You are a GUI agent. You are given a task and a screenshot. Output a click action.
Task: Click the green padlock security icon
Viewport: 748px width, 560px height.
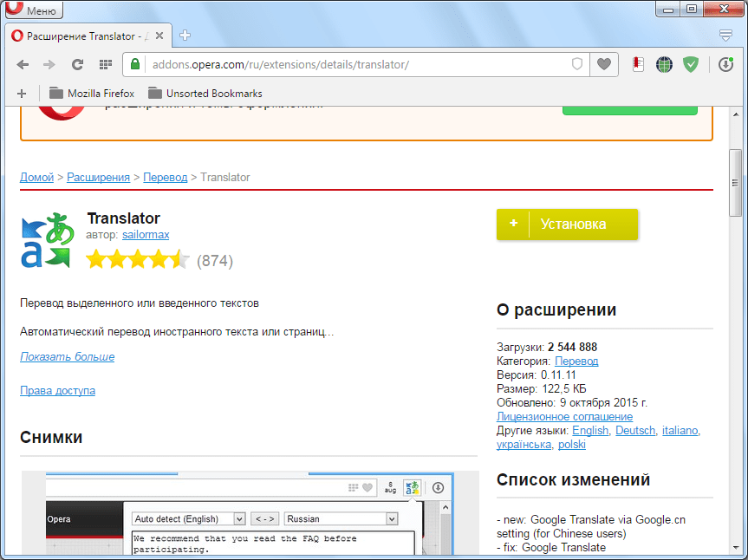point(135,64)
